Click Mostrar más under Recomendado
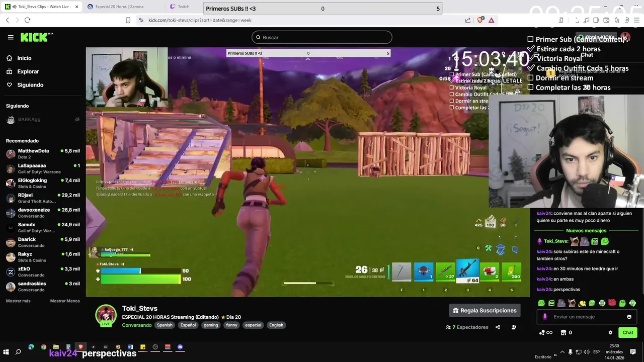This screenshot has width=644, height=362. coord(18,301)
